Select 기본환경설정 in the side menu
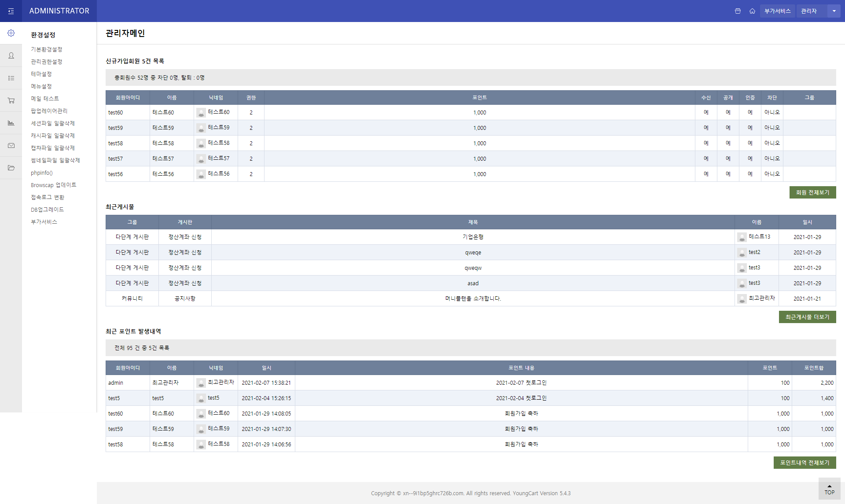Viewport: 845px width, 504px height. click(x=47, y=49)
